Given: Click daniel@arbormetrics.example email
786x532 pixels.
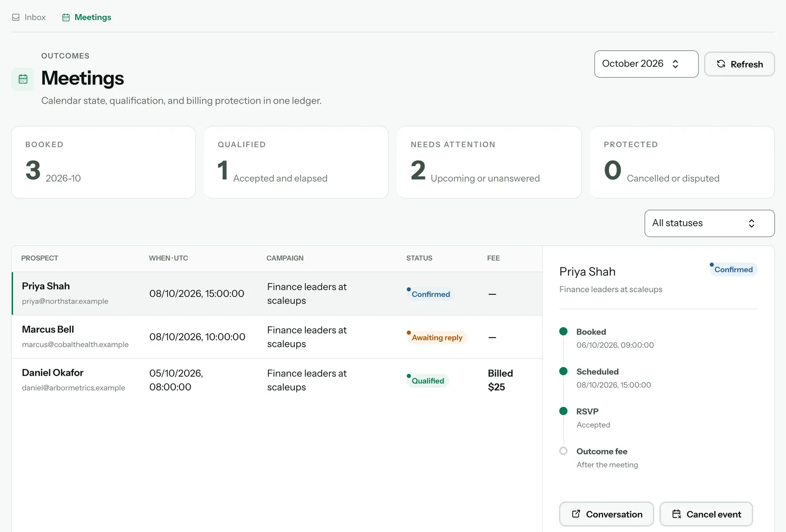Looking at the screenshot, I should pos(73,388).
